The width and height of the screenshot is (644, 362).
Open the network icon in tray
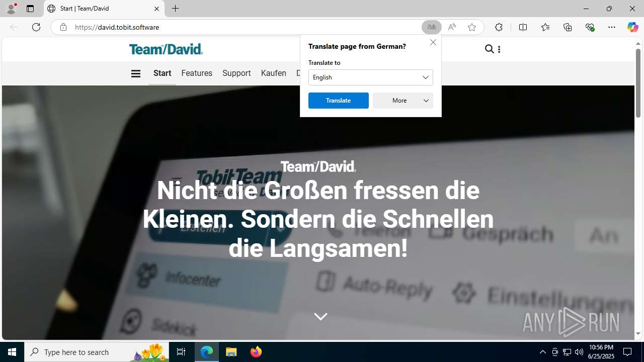coord(567,352)
